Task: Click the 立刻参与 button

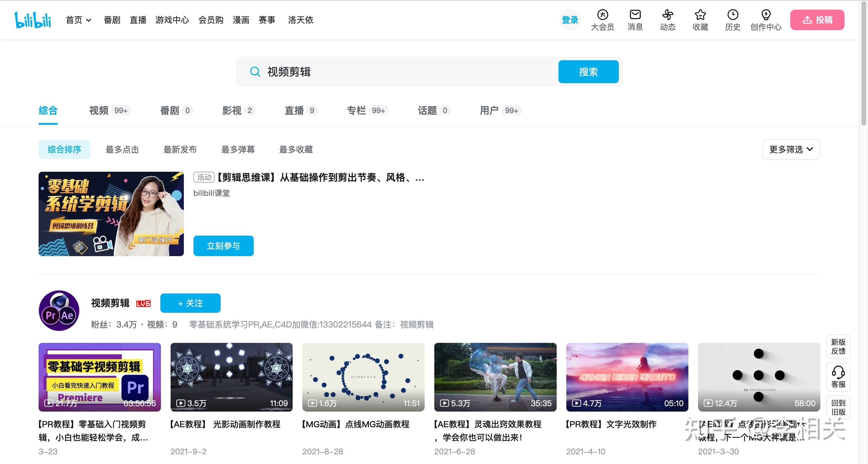Action: coord(223,246)
